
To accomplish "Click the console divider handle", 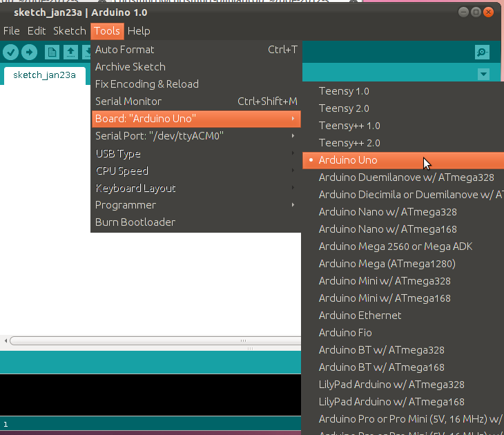I will click(250, 349).
